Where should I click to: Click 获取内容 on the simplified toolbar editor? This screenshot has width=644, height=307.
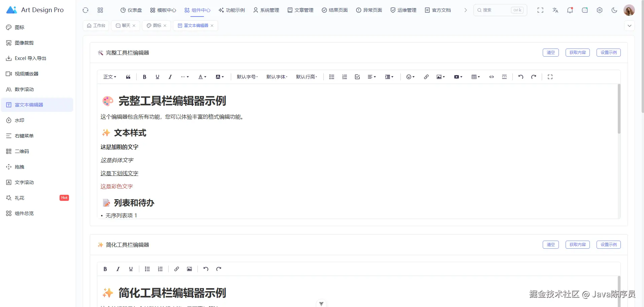tap(577, 245)
